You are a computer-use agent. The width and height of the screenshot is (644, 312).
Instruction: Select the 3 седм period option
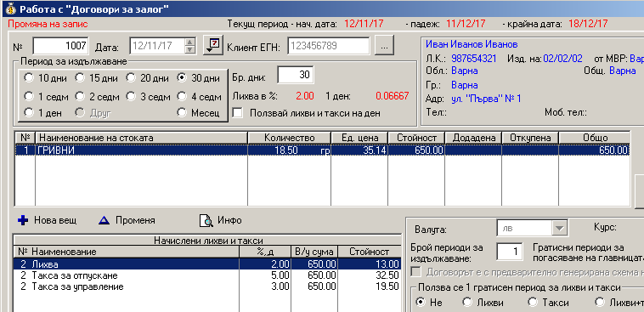[x=131, y=97]
